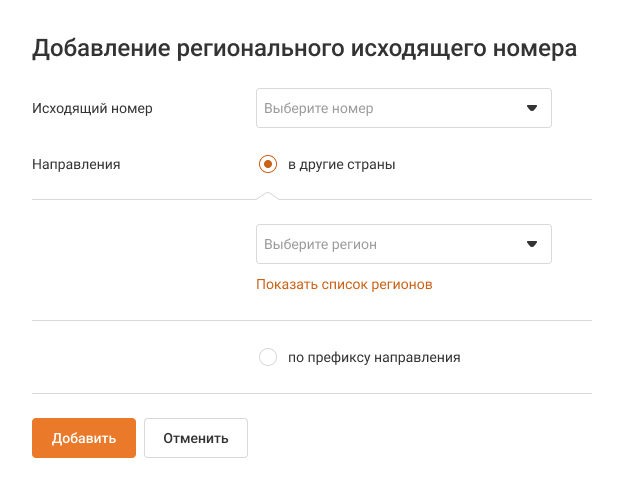
Task: Select the 'в другие страны' radio circle
Action: click(x=267, y=165)
